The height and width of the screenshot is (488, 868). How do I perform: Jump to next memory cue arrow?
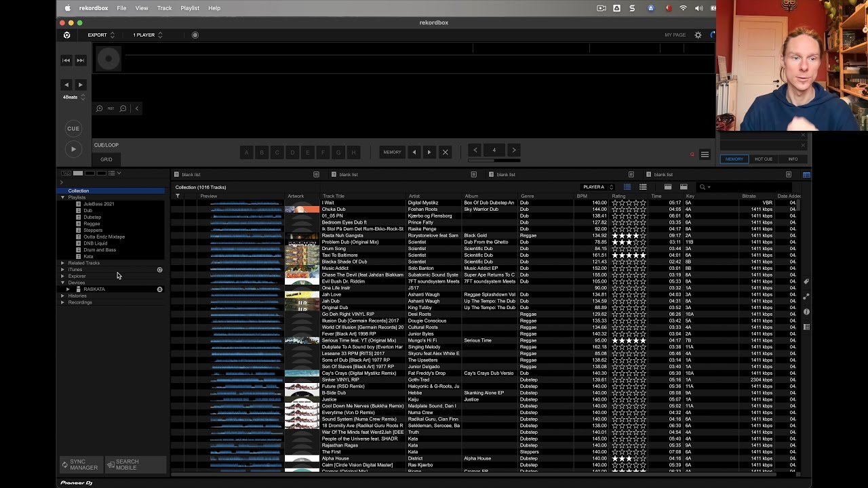(x=429, y=152)
